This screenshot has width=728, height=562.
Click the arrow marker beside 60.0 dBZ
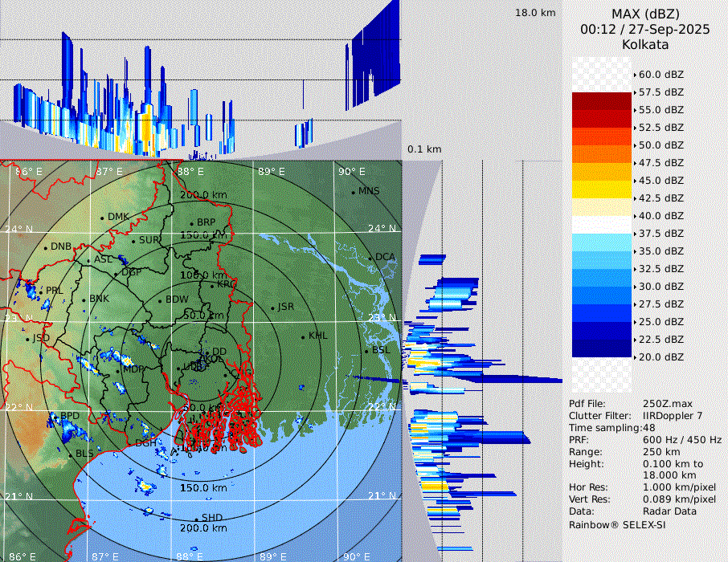pyautogui.click(x=635, y=75)
